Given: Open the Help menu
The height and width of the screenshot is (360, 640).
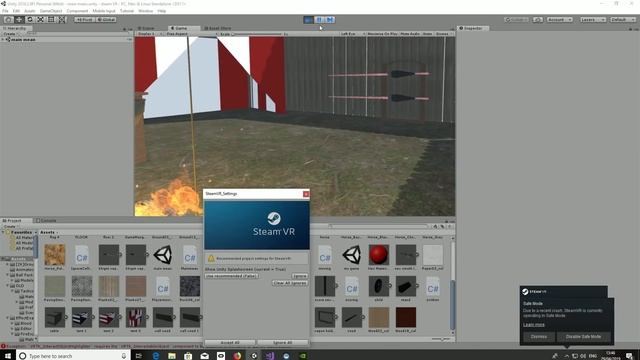Looking at the screenshot, I should (x=162, y=11).
